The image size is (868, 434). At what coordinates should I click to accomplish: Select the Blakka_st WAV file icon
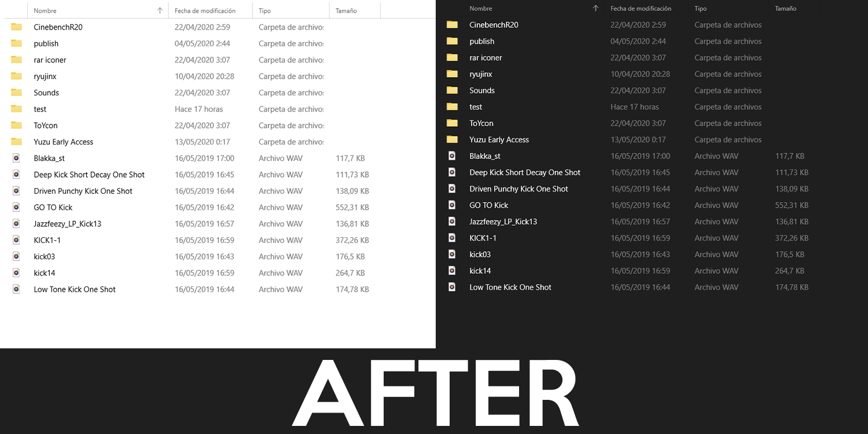[15, 158]
